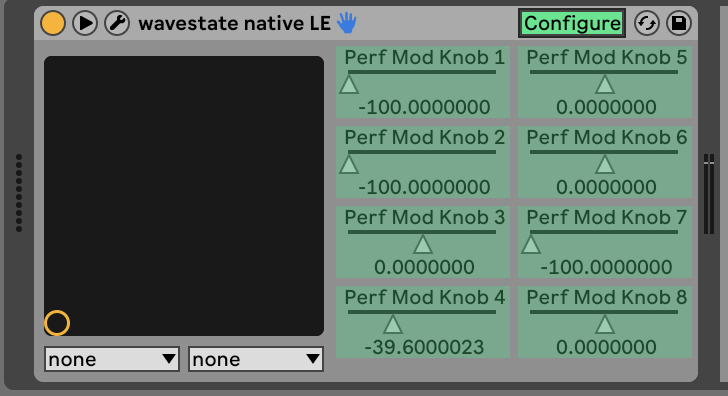728x396 pixels.
Task: Open the left 'none' X-axis dropdown
Action: [x=112, y=359]
